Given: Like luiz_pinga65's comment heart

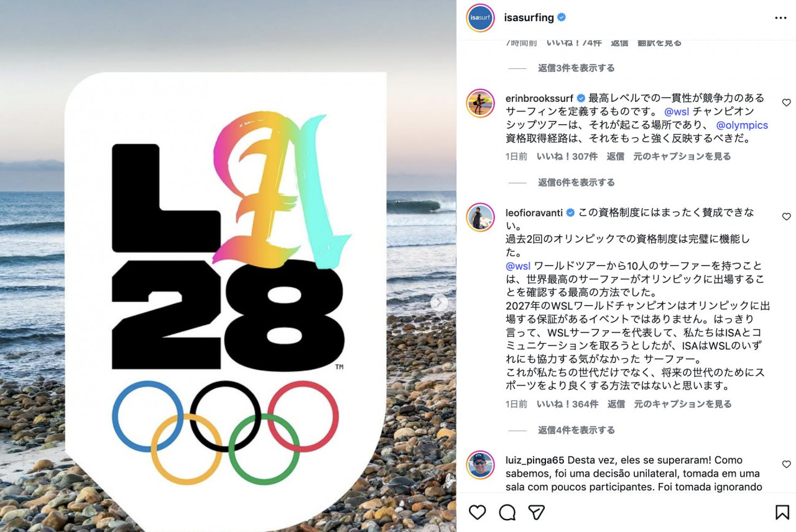Looking at the screenshot, I should (786, 464).
